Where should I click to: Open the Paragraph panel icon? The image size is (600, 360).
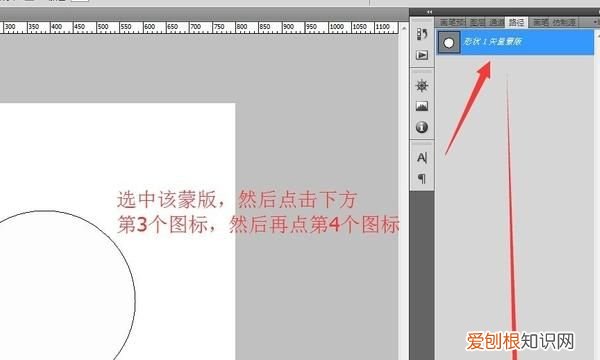422,178
